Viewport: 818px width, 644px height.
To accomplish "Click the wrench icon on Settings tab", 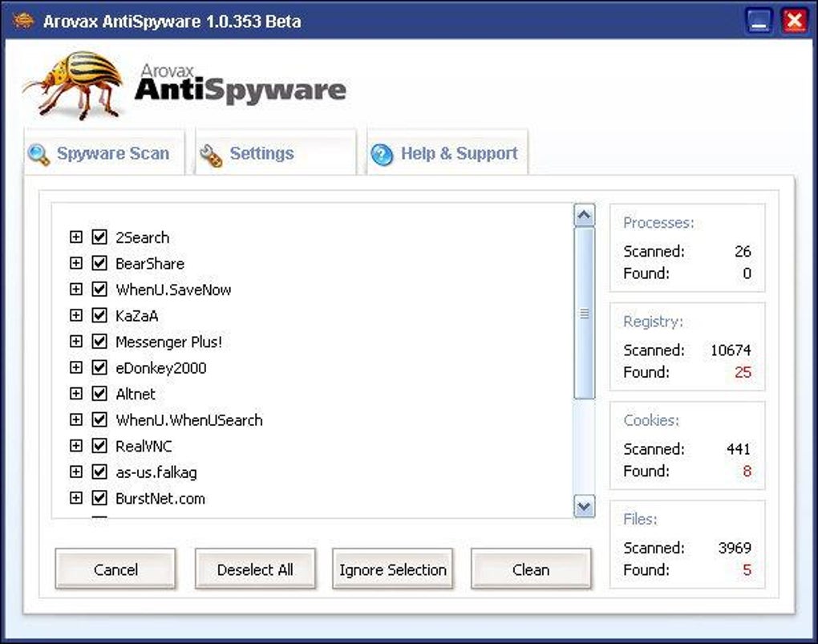I will click(x=211, y=156).
